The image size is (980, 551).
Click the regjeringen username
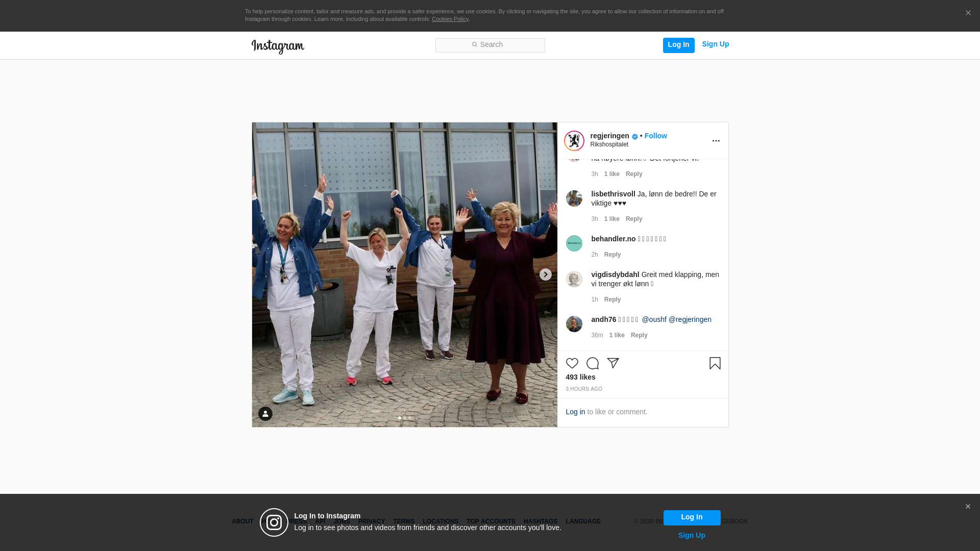609,136
